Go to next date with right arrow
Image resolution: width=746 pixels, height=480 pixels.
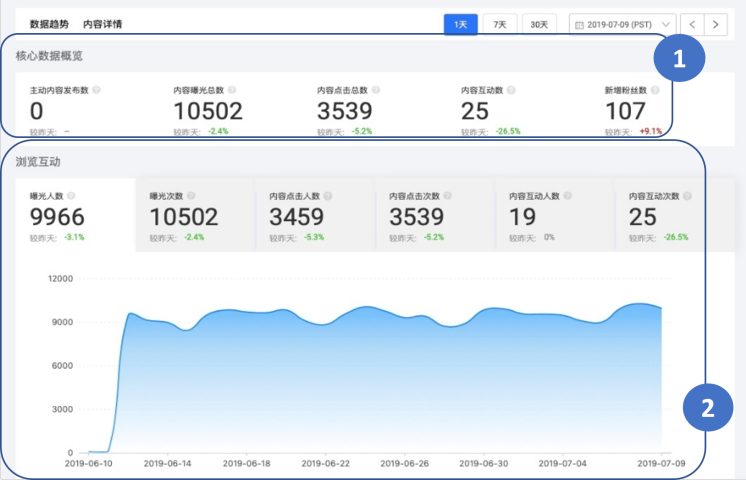(717, 24)
